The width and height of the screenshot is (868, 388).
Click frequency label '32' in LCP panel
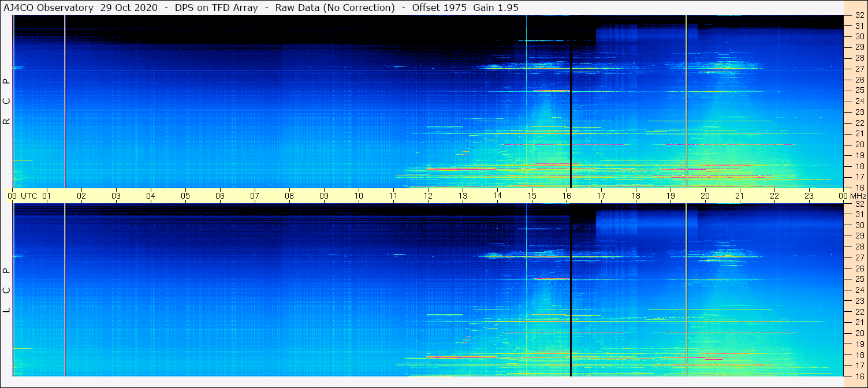[859, 204]
